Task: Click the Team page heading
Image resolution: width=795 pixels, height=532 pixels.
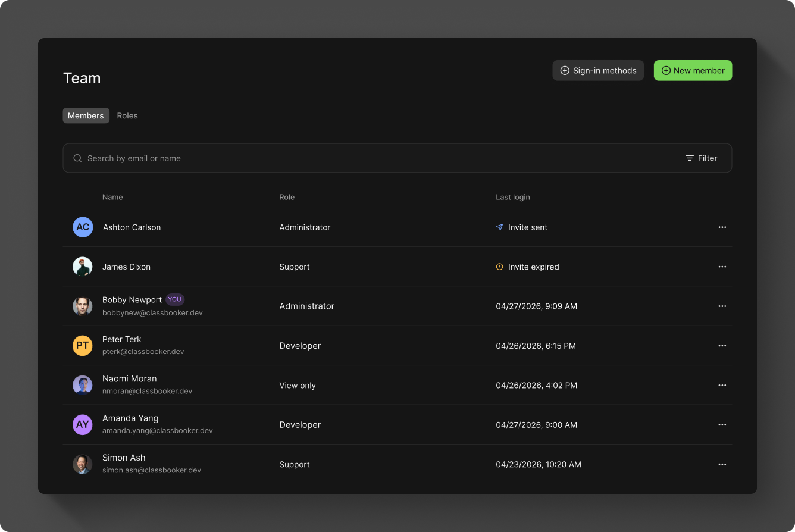Action: pos(82,78)
